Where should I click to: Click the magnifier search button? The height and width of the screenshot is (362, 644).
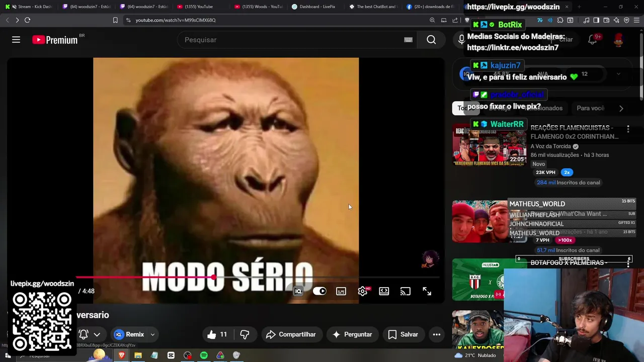click(431, 40)
